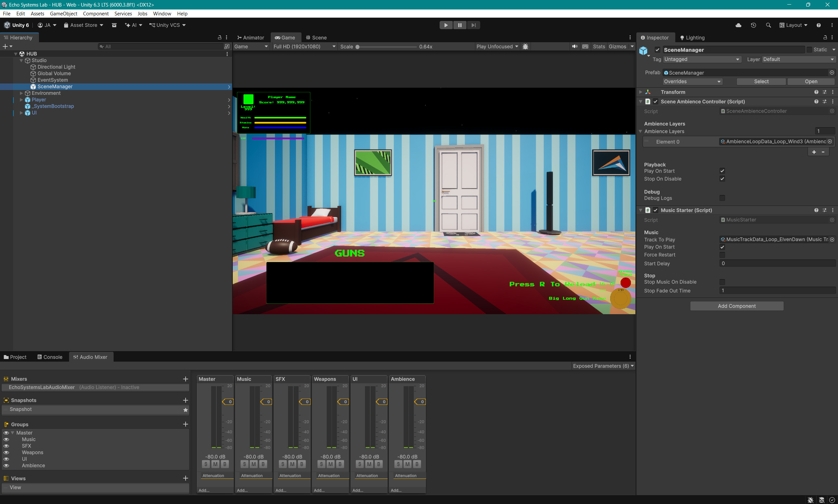Toggle the Game view Shortcuts keyboard icon
Viewport: 838px width, 504px height.
click(x=585, y=46)
